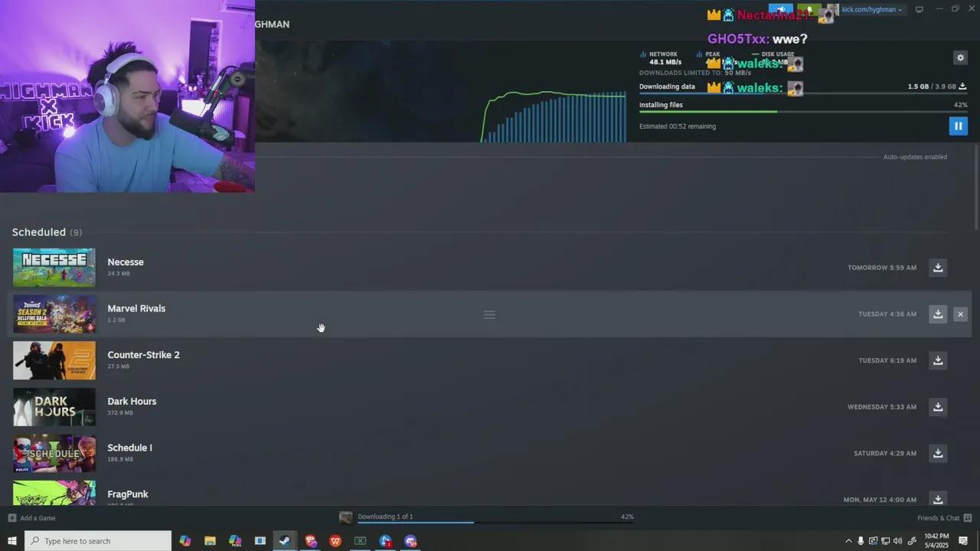This screenshot has width=980, height=551.
Task: Click Saturday 4:29 AM schedule time
Action: click(885, 453)
